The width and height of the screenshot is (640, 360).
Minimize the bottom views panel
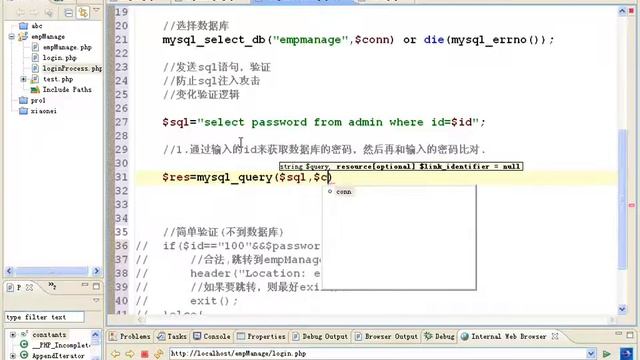coord(619,334)
